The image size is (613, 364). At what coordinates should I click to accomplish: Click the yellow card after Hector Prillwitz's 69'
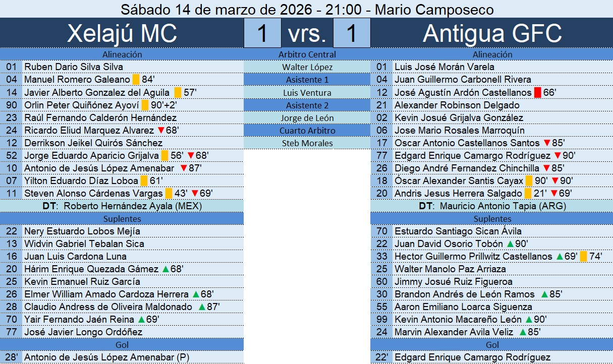pyautogui.click(x=584, y=257)
